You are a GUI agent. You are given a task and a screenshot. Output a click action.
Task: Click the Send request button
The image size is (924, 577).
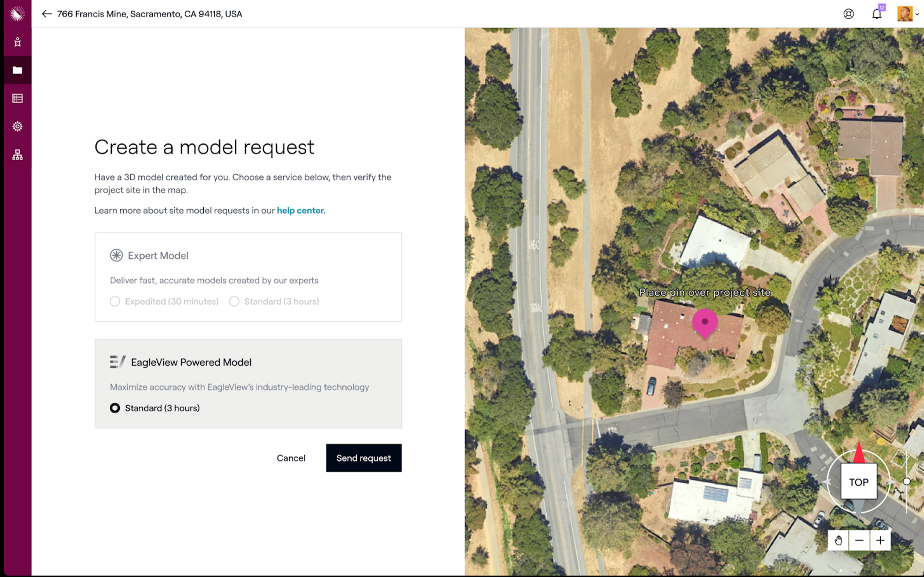pos(363,458)
